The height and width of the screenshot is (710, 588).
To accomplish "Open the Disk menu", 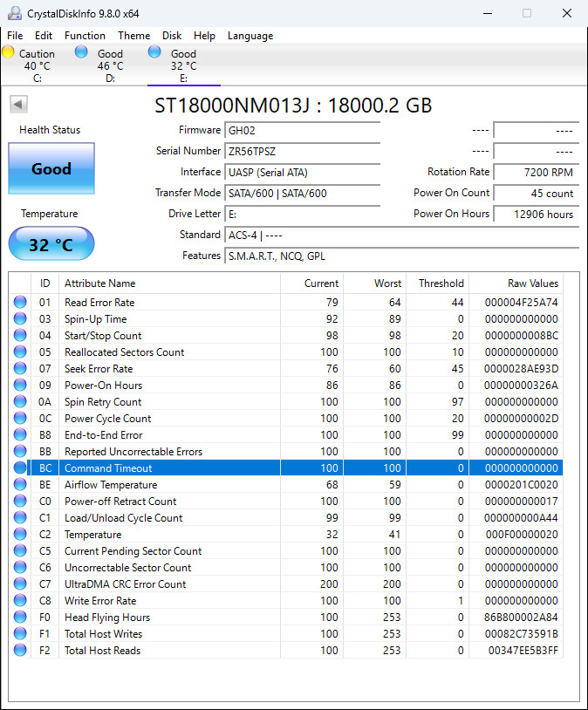I will 172,35.
